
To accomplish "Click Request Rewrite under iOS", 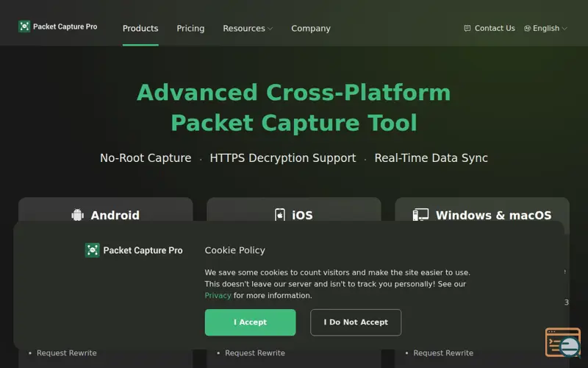I will [x=255, y=353].
